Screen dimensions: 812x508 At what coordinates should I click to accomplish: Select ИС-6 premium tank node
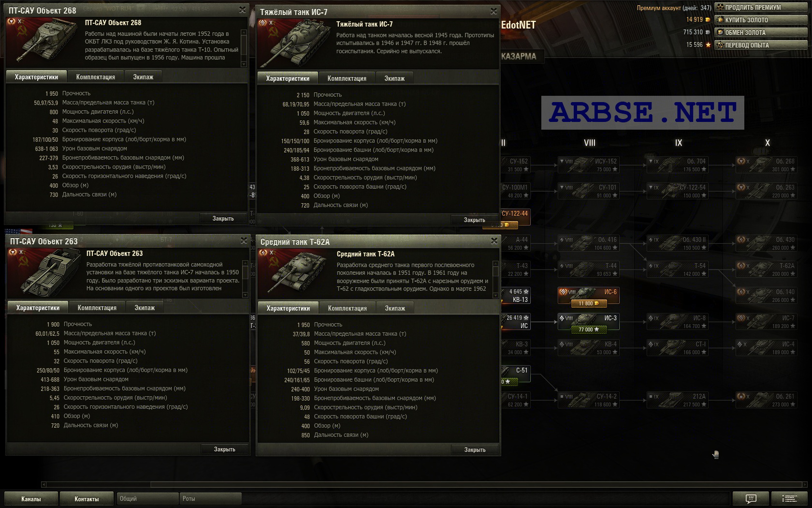click(x=588, y=296)
